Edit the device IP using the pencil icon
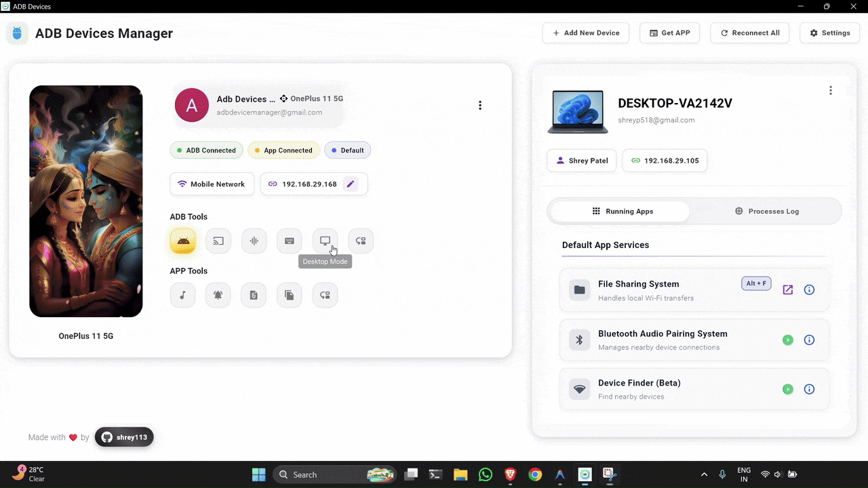 click(351, 184)
